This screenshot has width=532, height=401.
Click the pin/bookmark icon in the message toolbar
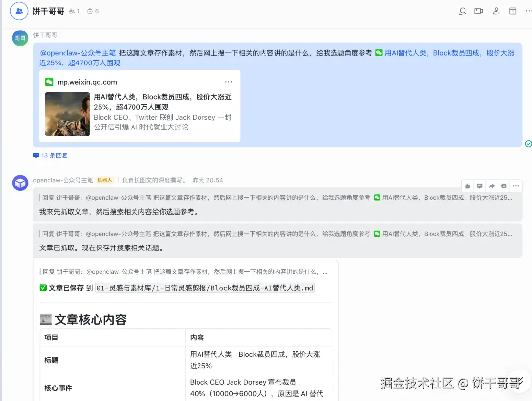(504, 186)
